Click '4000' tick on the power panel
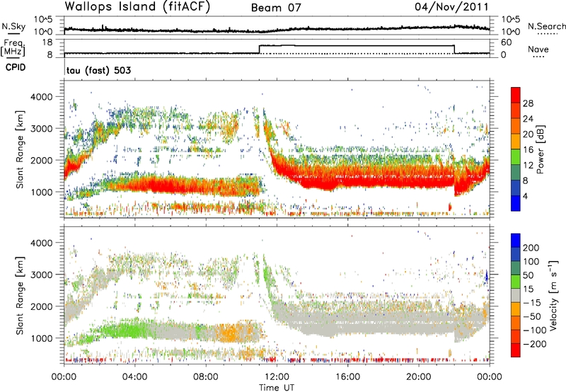This screenshot has height=392, width=566. pyautogui.click(x=41, y=97)
